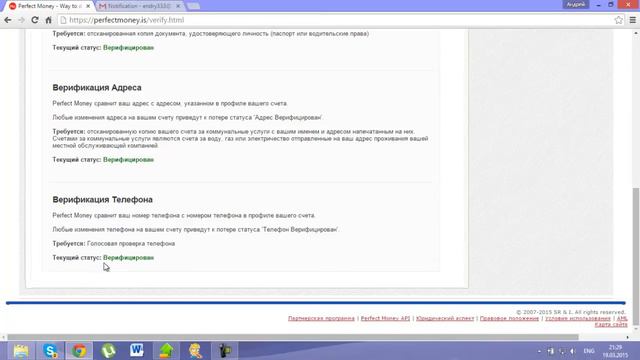Bookmark this page with the star icon

pos(618,20)
